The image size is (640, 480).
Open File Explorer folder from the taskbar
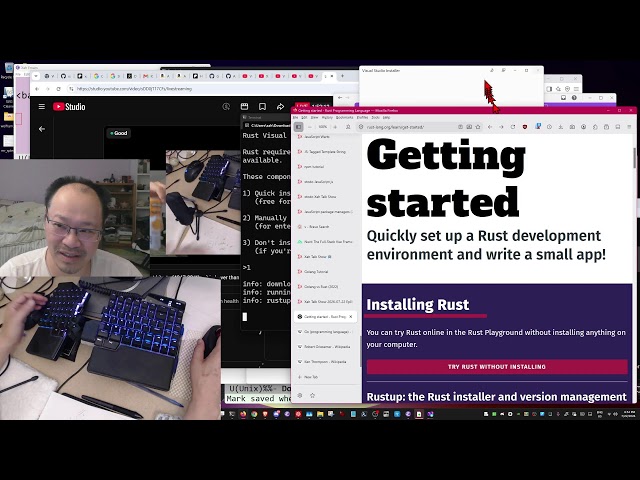[x=320, y=414]
